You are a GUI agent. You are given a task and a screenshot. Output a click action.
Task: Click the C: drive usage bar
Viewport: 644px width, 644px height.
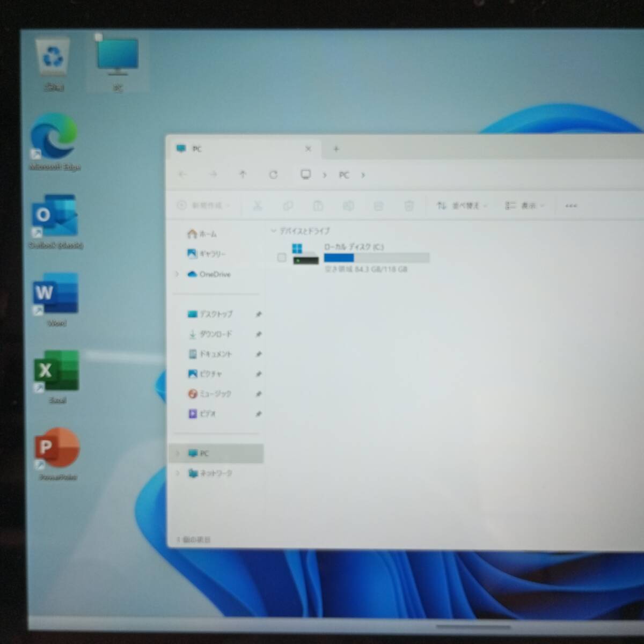pyautogui.click(x=377, y=258)
